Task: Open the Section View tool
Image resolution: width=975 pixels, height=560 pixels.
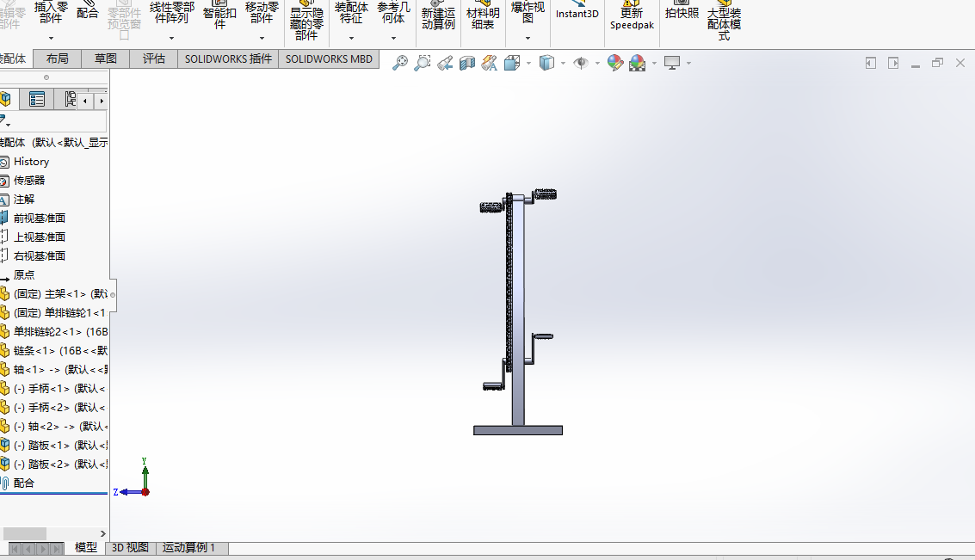Action: [x=467, y=63]
